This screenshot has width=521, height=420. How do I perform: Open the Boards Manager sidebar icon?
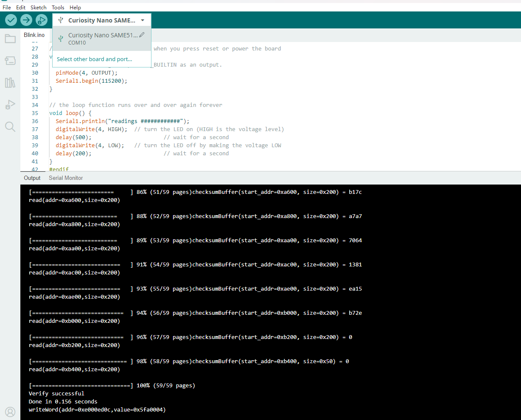click(10, 61)
